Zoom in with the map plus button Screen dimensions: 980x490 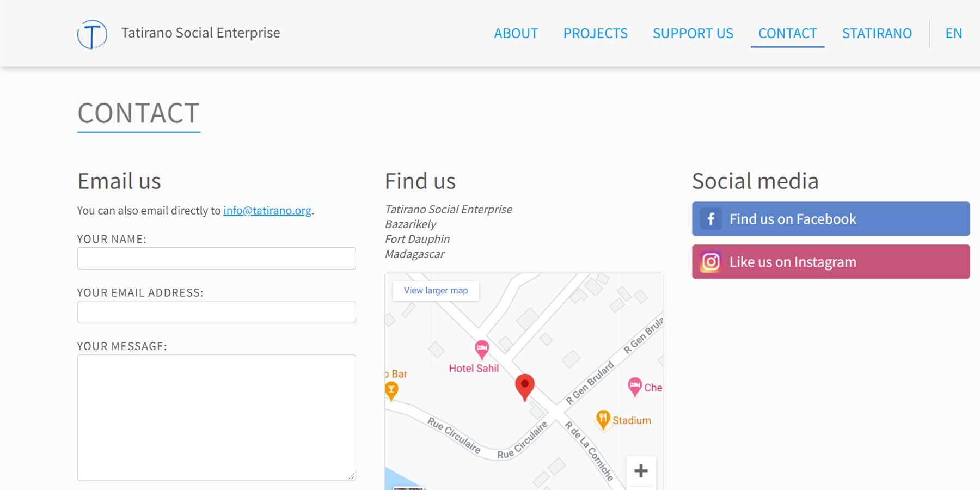(641, 471)
